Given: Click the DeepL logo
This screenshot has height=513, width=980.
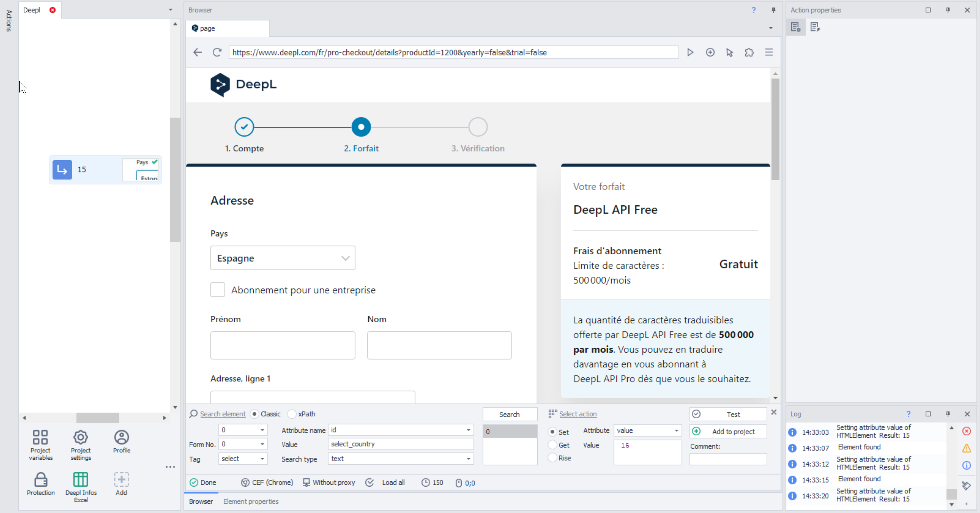Looking at the screenshot, I should [243, 85].
